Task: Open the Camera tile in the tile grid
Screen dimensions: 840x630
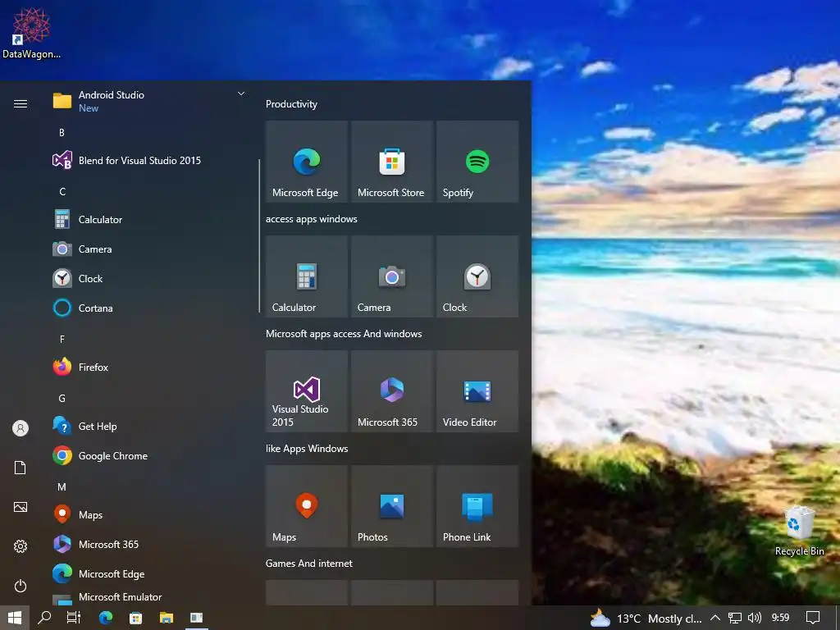Action: click(391, 276)
